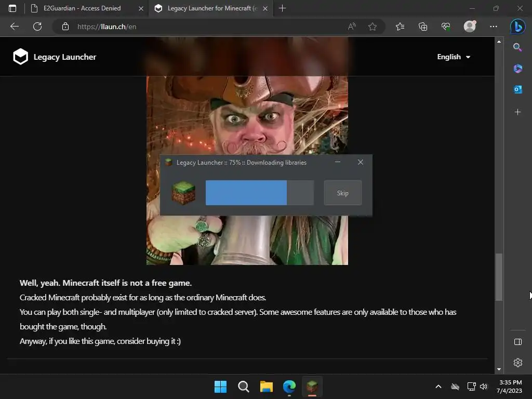
Task: Close the Legacy Launcher tab
Action: point(265,8)
